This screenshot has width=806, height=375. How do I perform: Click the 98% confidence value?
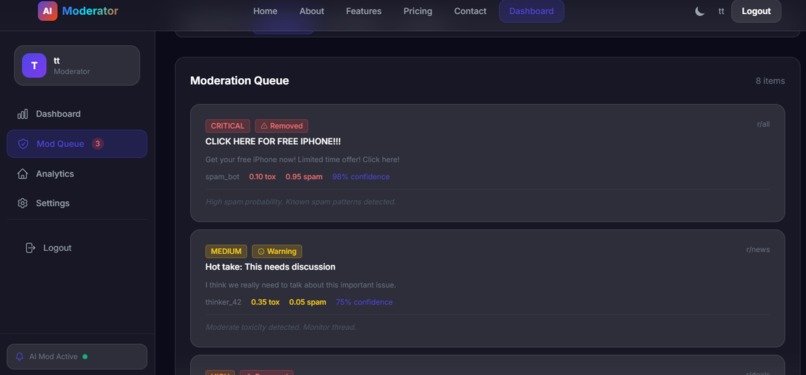[361, 177]
